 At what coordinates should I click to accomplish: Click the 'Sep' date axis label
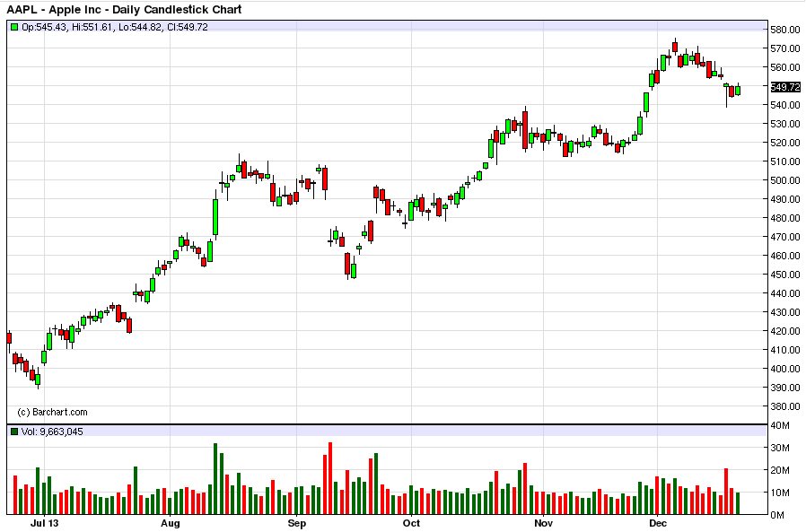coord(296,523)
